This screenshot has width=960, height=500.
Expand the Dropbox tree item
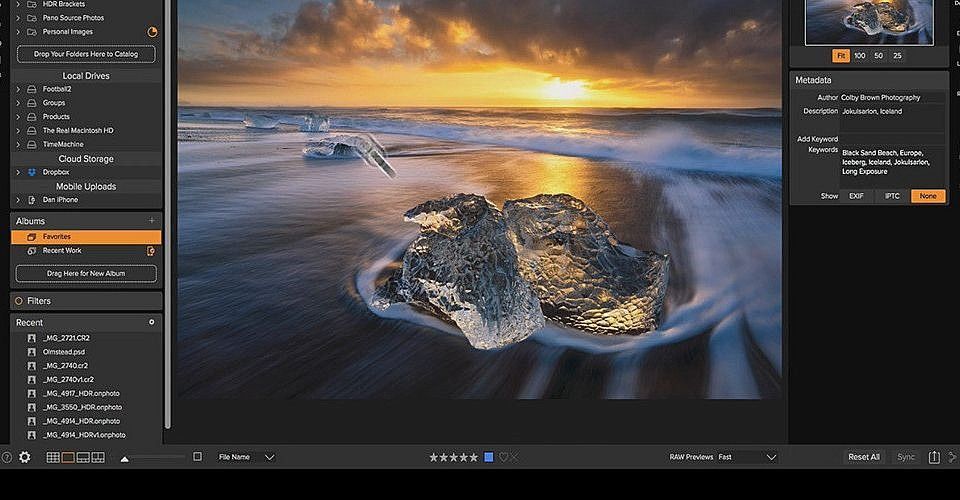18,173
